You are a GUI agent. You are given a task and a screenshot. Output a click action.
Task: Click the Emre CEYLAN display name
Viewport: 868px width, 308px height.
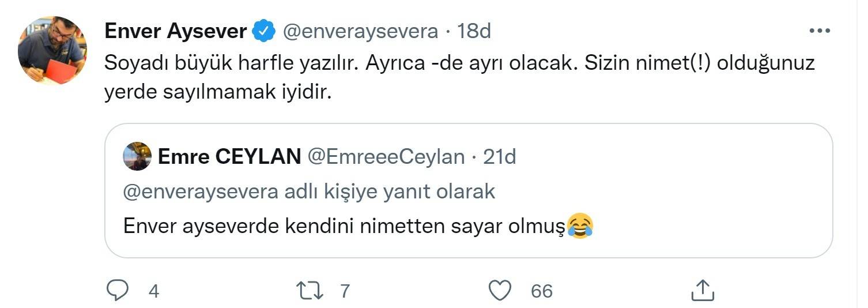pos(229,156)
